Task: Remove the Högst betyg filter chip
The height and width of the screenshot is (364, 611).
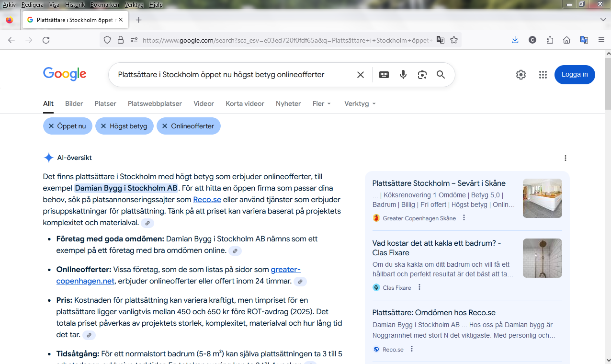Action: click(x=103, y=126)
